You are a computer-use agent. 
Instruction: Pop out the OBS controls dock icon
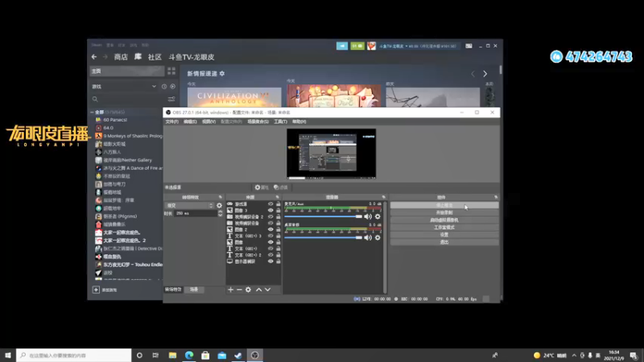(x=496, y=197)
